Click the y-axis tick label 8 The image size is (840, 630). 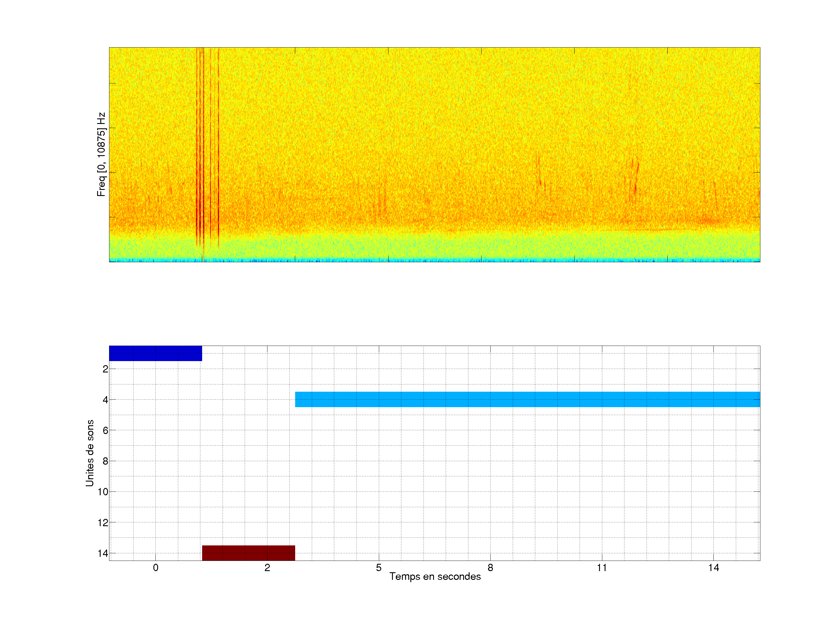105,461
